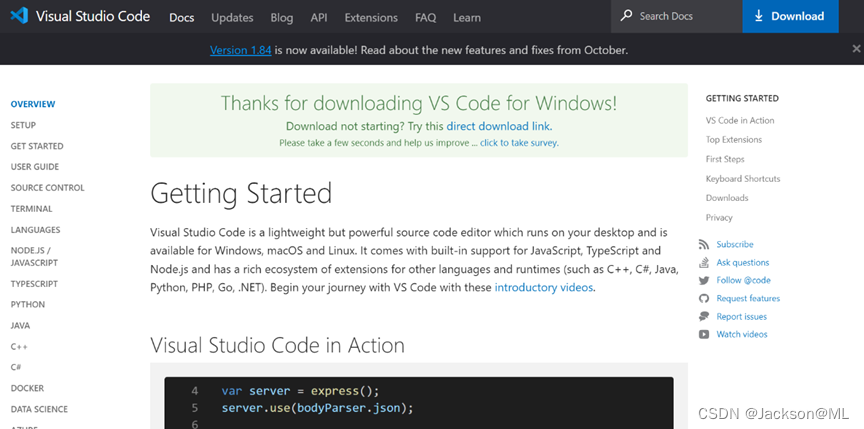
Task: Open the Version 1.84 link
Action: (240, 50)
